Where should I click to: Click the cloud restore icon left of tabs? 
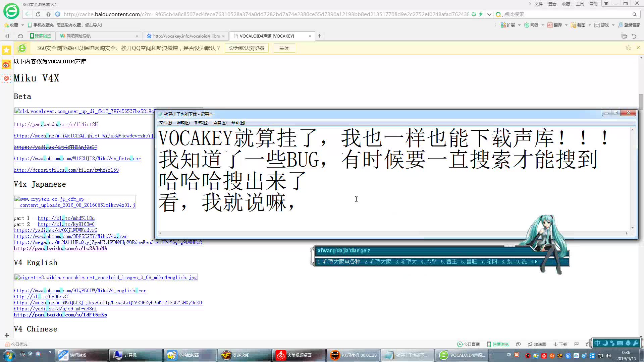(20, 36)
